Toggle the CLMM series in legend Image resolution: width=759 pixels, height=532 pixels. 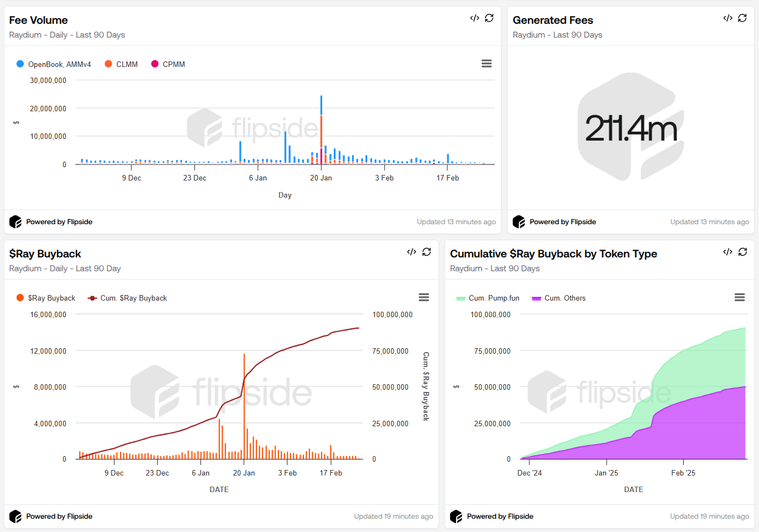click(121, 64)
